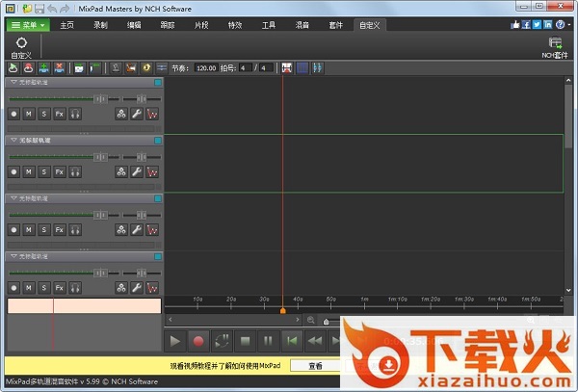The width and height of the screenshot is (578, 392).
Task: Click the 自定义 gear icon in the ribbon
Action: [21, 47]
